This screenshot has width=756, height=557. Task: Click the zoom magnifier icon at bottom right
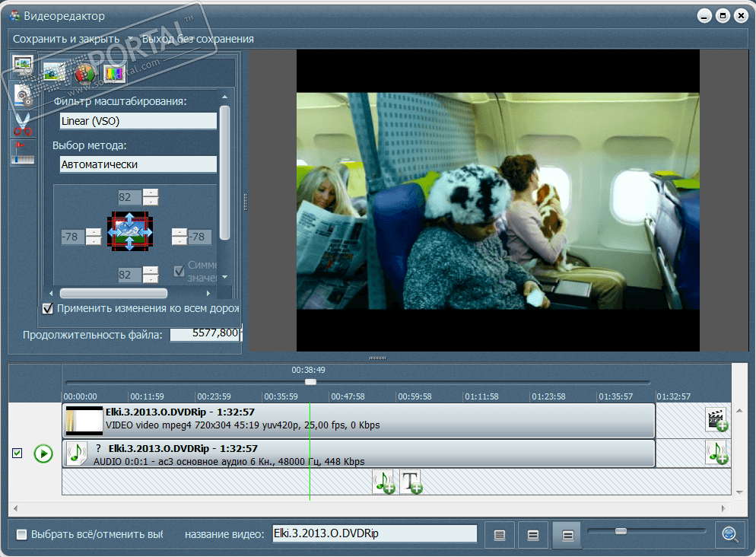pos(729,534)
